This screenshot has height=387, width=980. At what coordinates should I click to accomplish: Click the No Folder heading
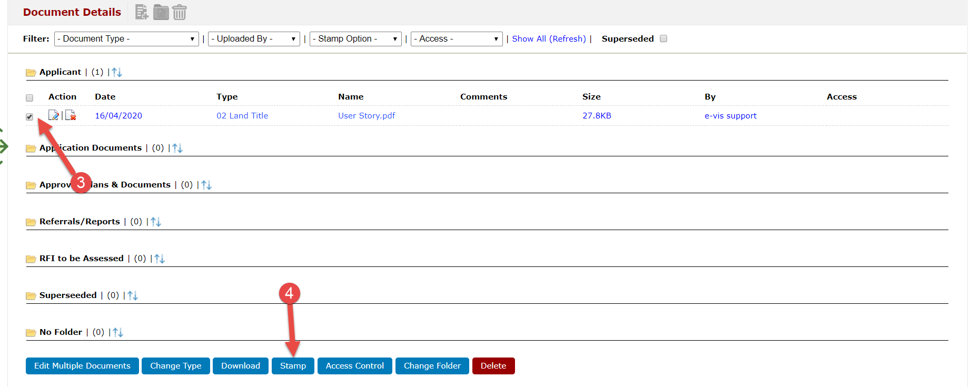tap(61, 332)
